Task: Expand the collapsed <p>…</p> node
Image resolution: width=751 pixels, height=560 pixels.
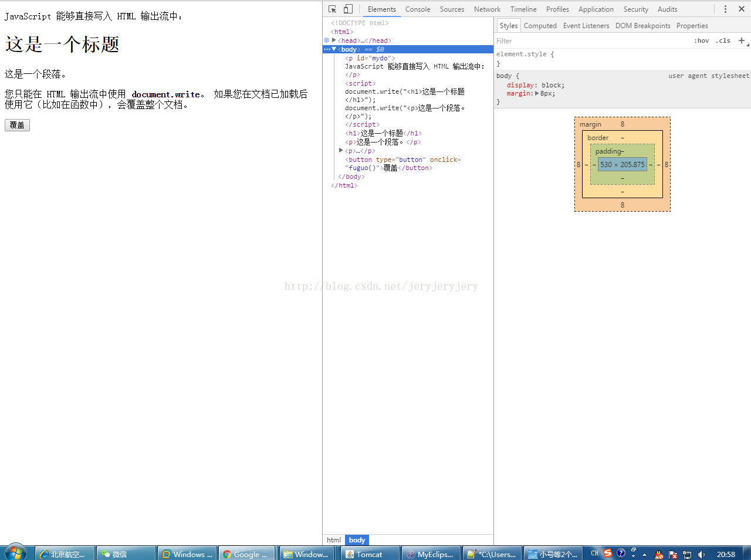Action: click(x=341, y=151)
